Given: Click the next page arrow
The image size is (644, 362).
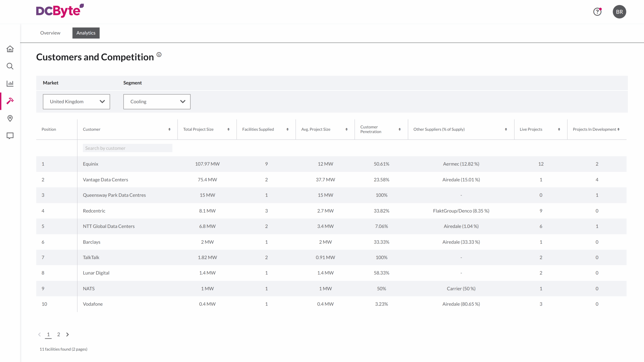Looking at the screenshot, I should 67,334.
